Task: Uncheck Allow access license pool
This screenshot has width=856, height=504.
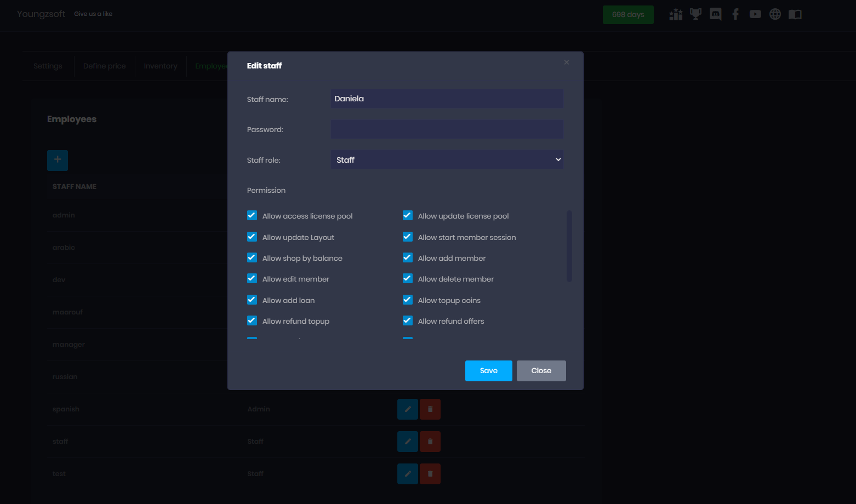Action: click(x=252, y=215)
